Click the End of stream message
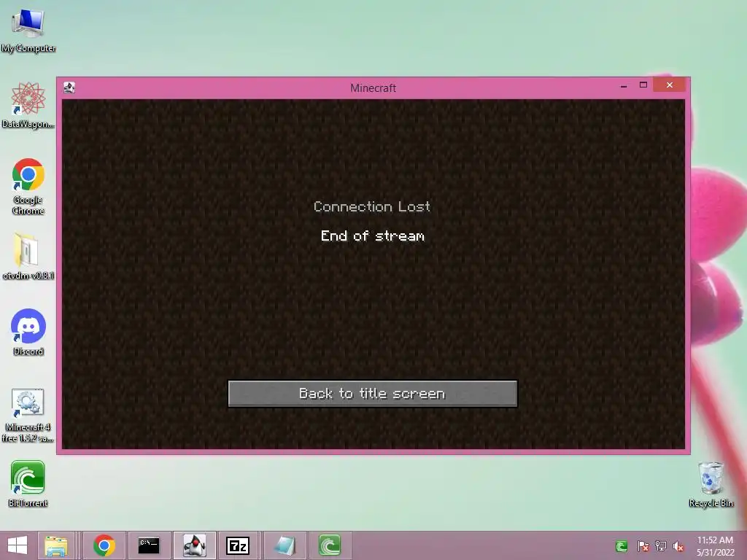747x560 pixels. (x=373, y=236)
